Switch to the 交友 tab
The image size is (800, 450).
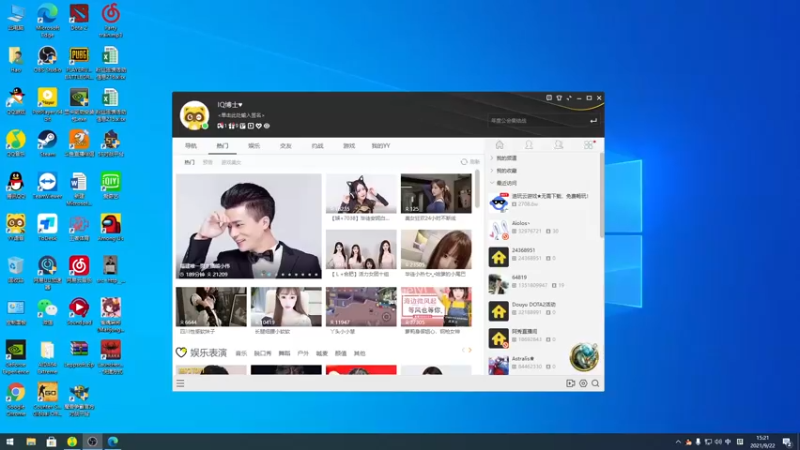[286, 146]
